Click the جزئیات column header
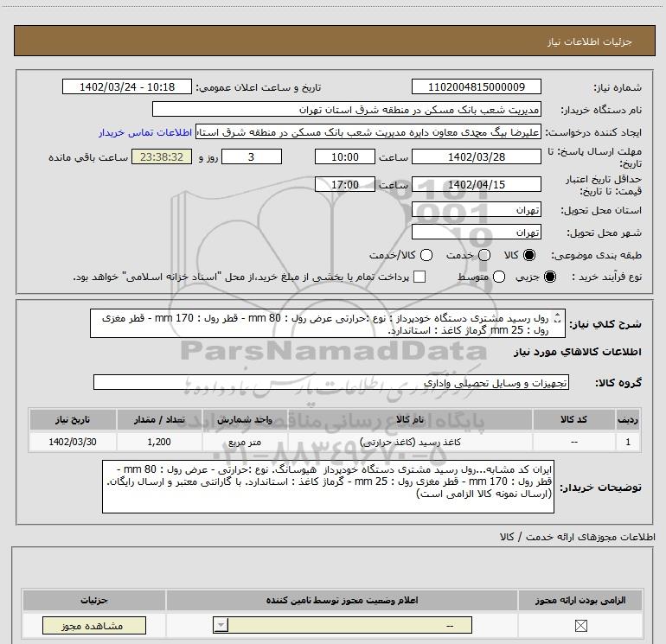The image size is (666, 644). coord(94,600)
